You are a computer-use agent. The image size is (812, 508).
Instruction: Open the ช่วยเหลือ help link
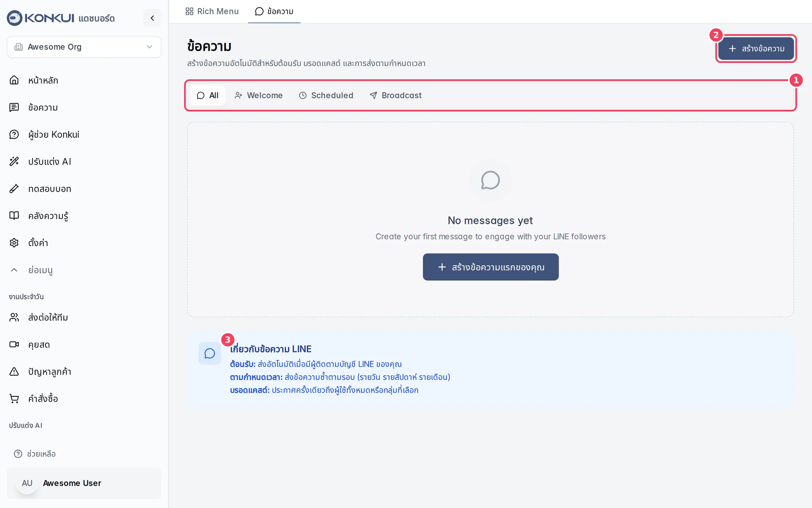pos(35,454)
